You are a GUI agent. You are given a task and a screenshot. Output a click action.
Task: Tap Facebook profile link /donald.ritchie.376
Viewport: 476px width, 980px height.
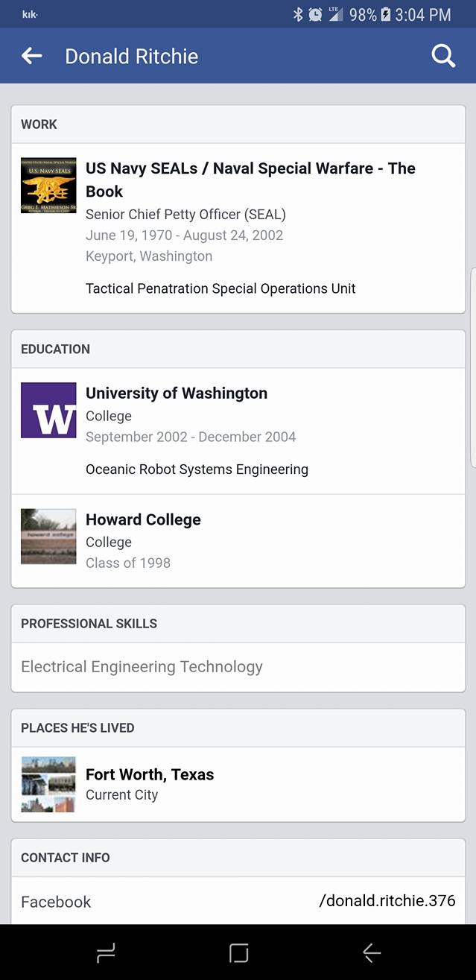tap(387, 900)
